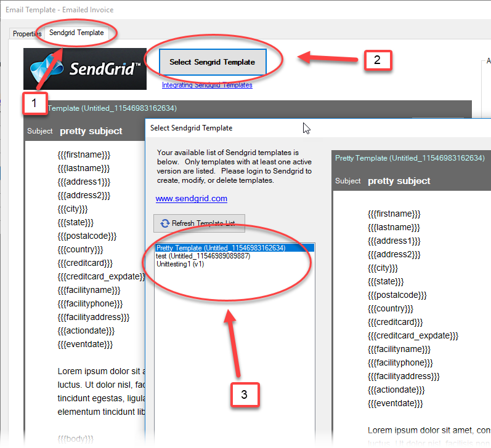The width and height of the screenshot is (491, 448).
Task: Switch to the Properties tab
Action: 27,34
